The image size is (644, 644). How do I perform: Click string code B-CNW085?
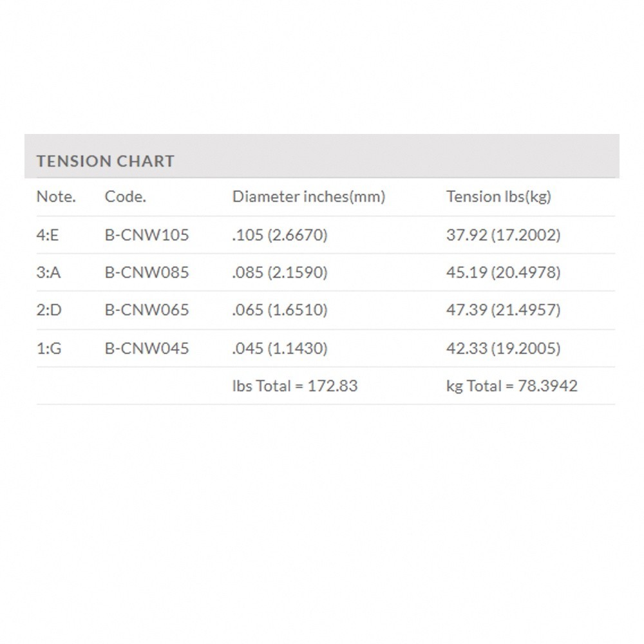(147, 272)
